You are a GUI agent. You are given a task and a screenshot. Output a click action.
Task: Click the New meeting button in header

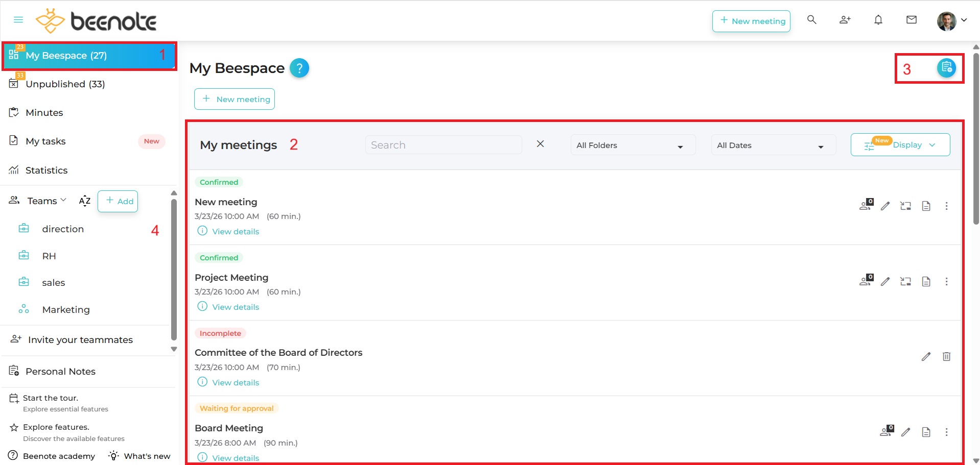click(751, 21)
